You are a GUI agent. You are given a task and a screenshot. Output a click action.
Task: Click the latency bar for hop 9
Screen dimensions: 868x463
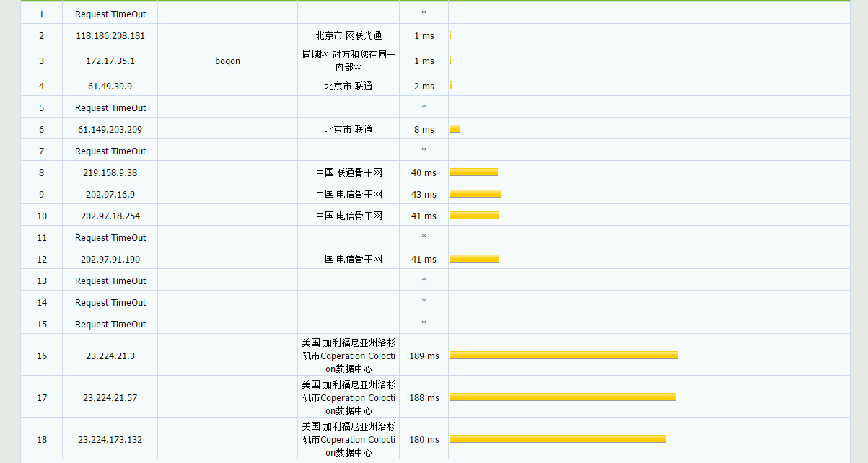coord(475,193)
